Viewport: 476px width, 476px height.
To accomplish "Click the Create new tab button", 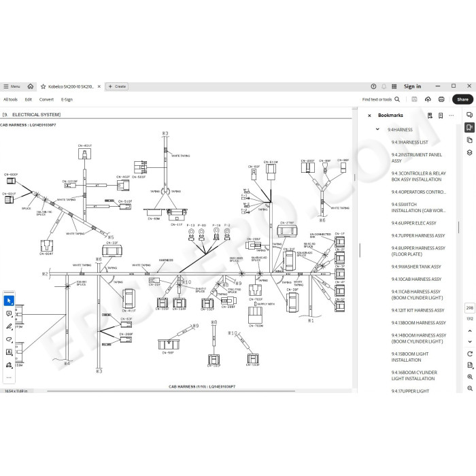I will point(117,86).
